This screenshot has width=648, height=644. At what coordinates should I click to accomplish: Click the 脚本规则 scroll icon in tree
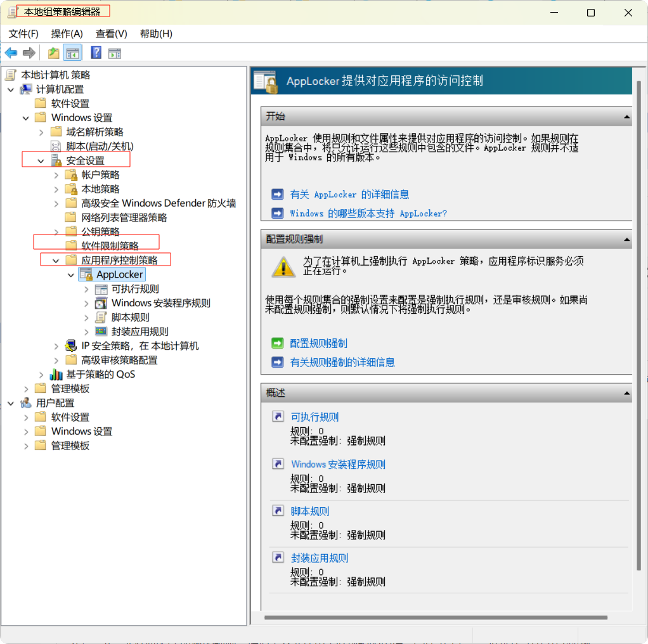click(101, 318)
